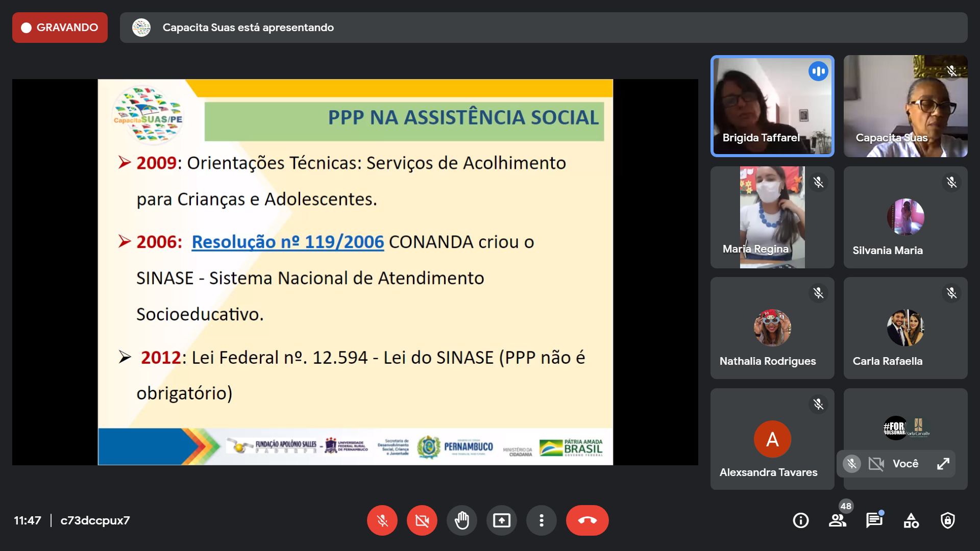Screen dimensions: 980x551
Task: Click the Resolução nº 119/2006 link
Action: (x=287, y=242)
